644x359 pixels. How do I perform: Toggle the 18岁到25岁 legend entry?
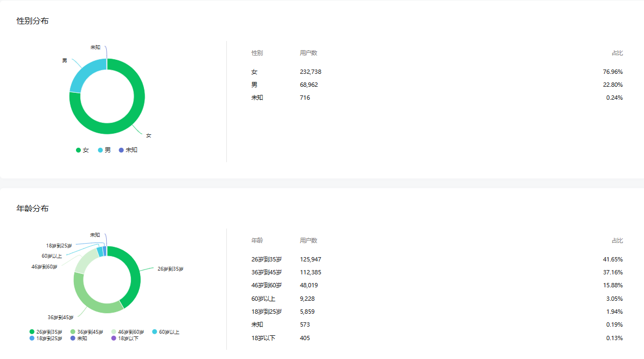click(x=46, y=338)
